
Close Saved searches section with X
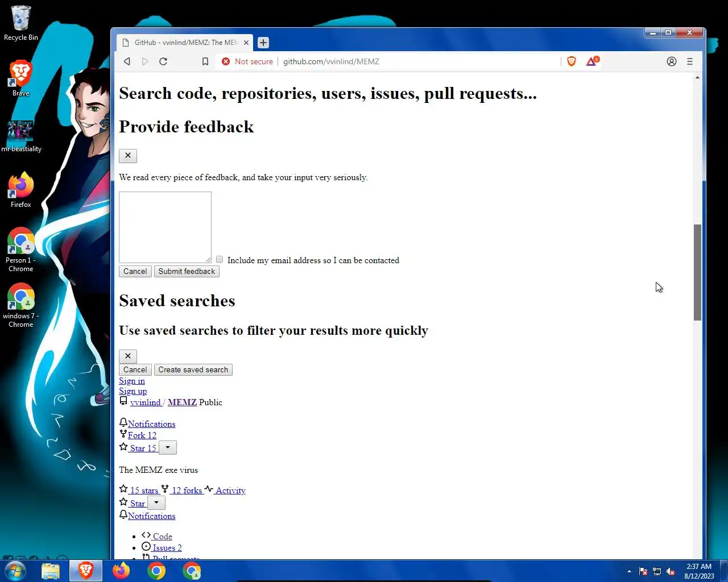point(128,356)
